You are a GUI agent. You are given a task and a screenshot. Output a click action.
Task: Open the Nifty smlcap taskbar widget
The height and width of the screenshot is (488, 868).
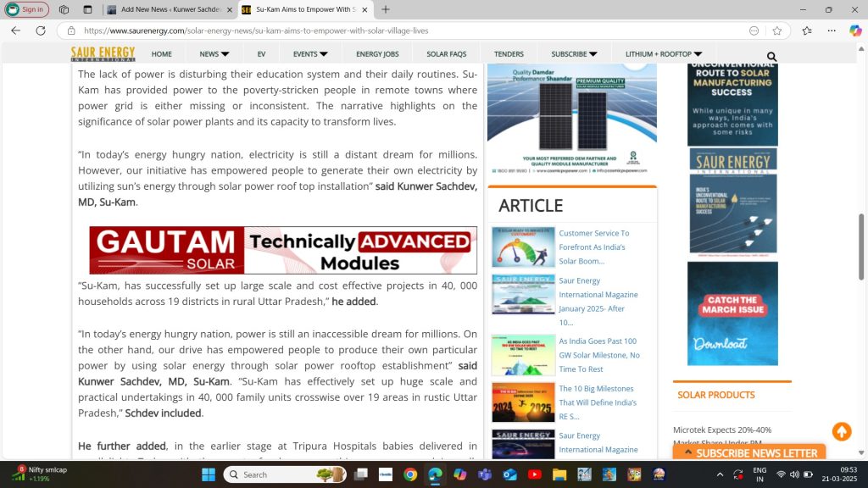tap(40, 474)
